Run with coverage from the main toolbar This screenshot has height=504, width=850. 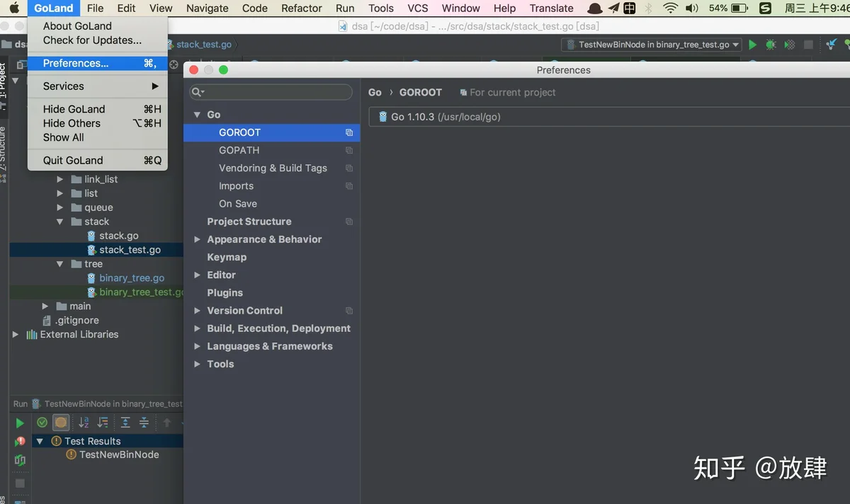[x=789, y=45]
